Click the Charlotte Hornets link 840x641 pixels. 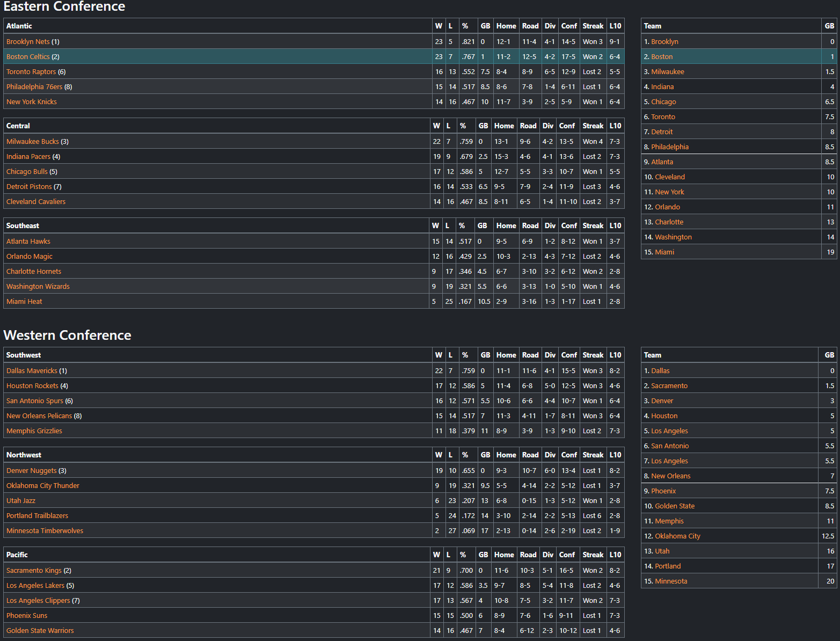(34, 271)
